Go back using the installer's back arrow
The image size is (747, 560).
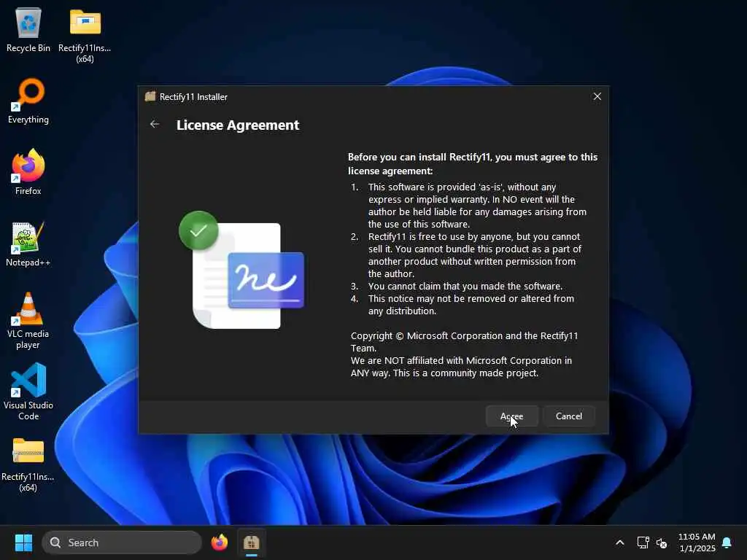coord(155,124)
